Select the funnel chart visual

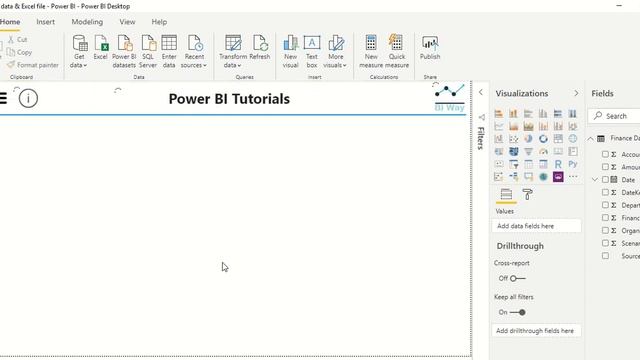[529, 151]
